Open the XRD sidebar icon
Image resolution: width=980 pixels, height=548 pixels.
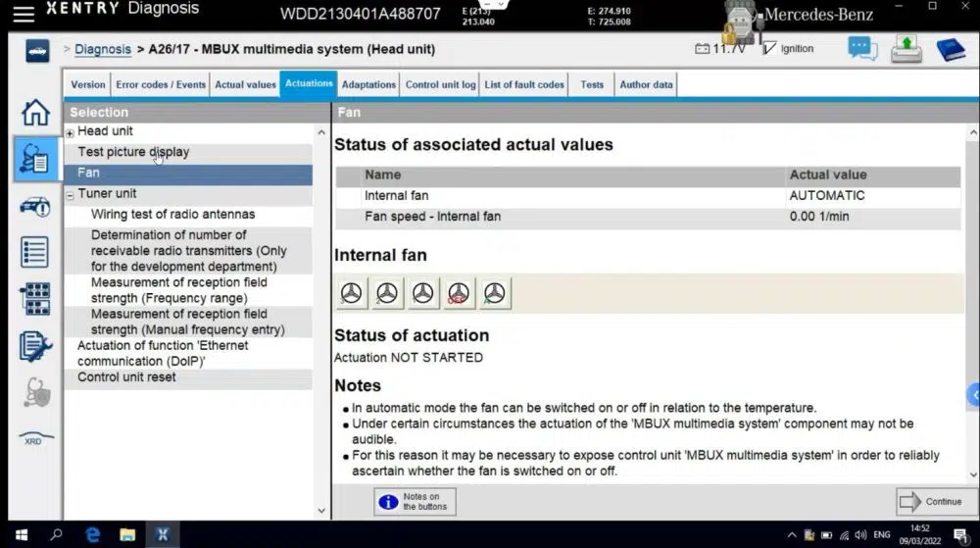[x=35, y=437]
